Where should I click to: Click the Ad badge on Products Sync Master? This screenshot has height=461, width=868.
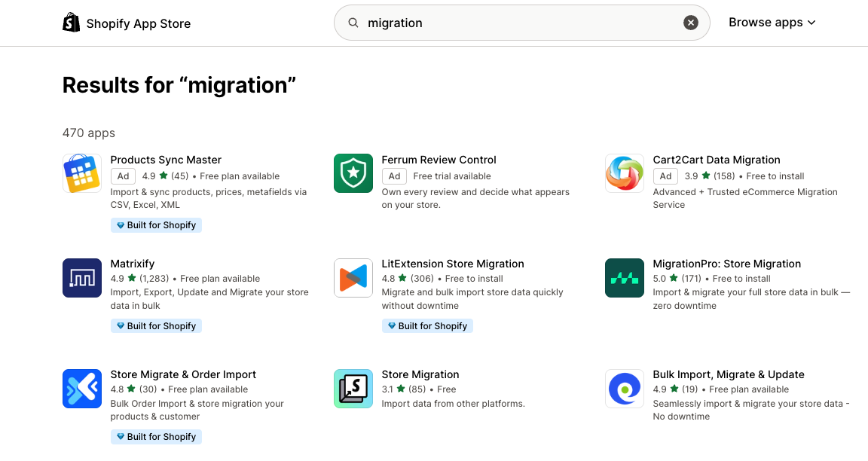[x=123, y=176]
